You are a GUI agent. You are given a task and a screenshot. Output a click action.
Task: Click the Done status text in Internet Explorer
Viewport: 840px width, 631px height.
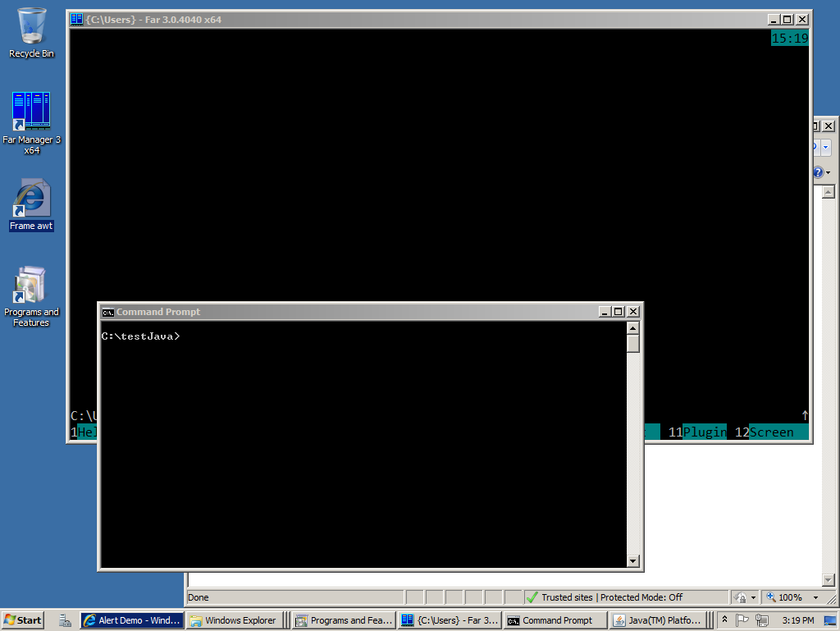[x=199, y=597]
